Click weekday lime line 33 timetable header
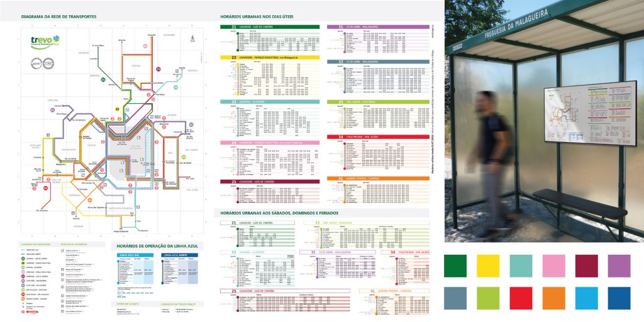The height and width of the screenshot is (322, 644). point(378,102)
